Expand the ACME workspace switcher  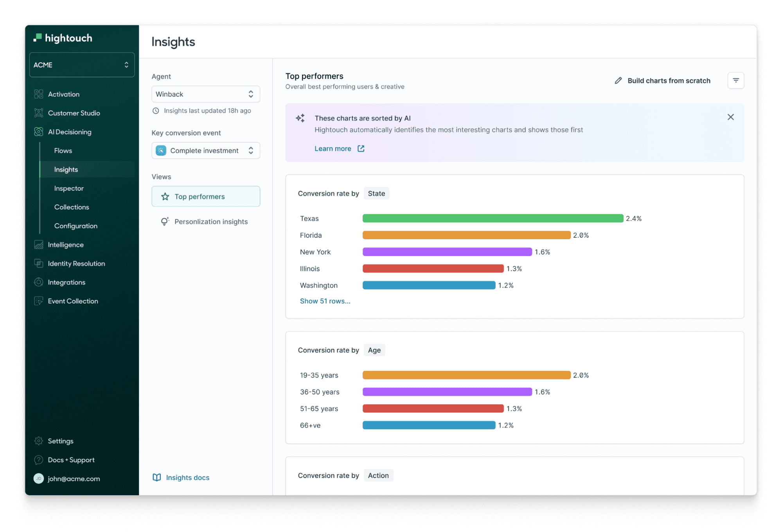82,65
